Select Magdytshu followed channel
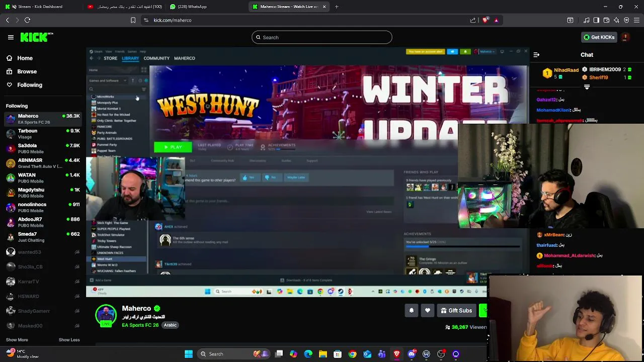Image resolution: width=644 pixels, height=362 pixels. [43, 193]
